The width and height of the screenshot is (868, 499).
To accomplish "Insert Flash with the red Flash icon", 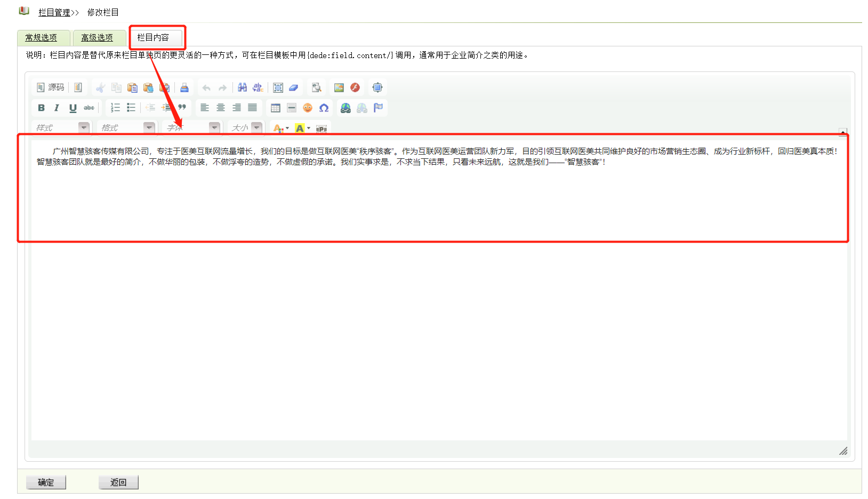I will 355,87.
